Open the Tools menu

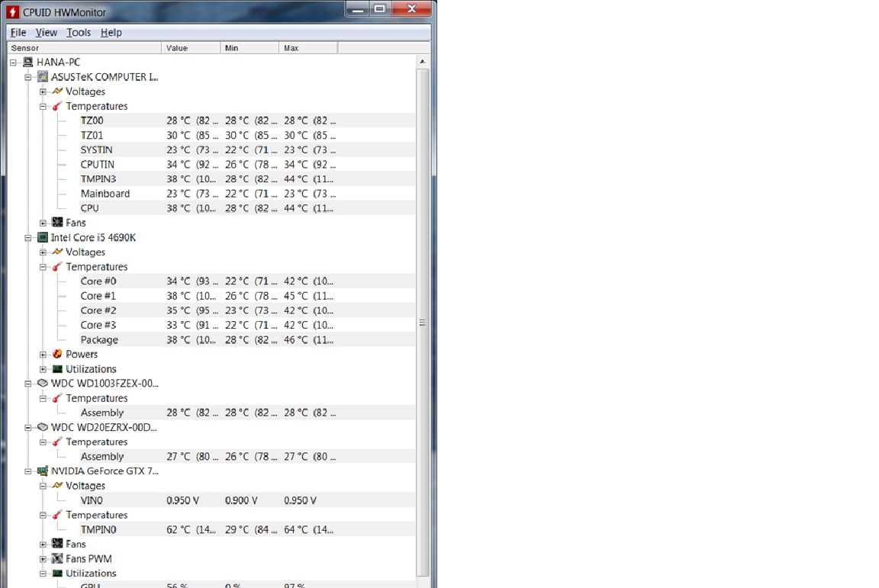[x=79, y=33]
